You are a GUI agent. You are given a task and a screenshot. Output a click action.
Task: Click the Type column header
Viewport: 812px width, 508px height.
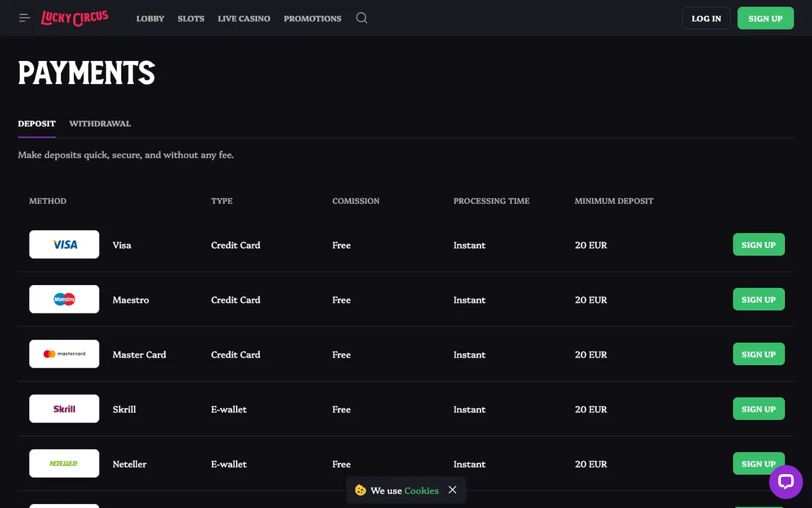pyautogui.click(x=222, y=201)
